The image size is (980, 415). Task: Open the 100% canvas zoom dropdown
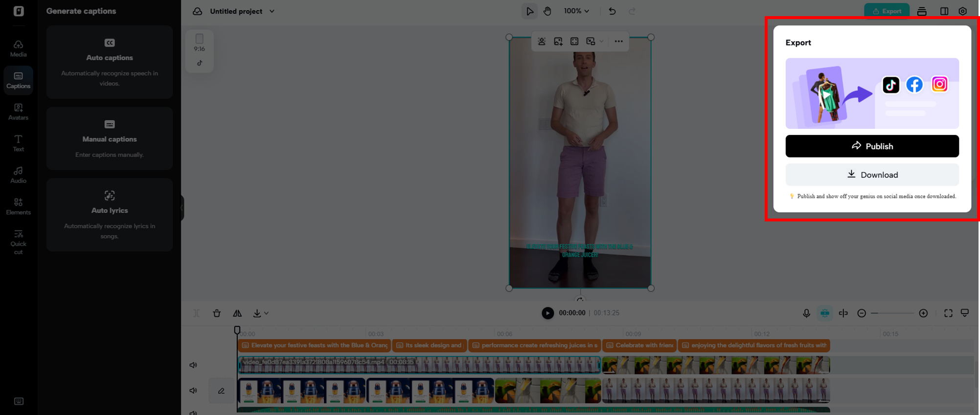coord(576,11)
